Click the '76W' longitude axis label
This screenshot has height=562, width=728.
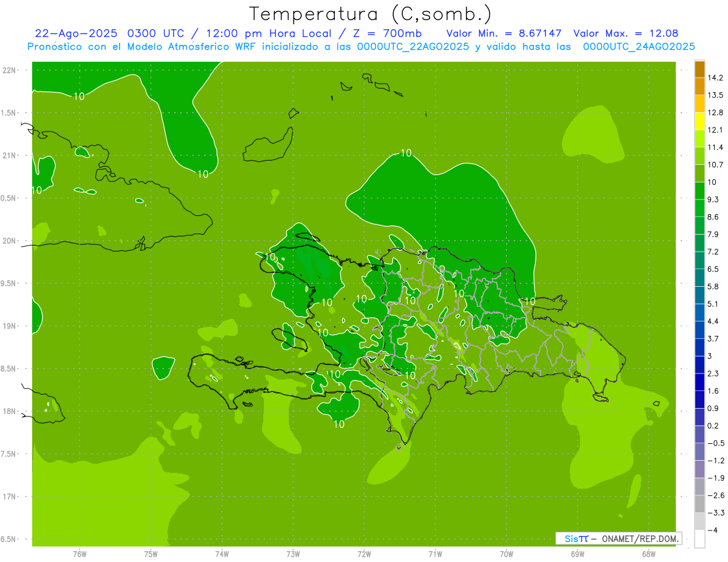click(79, 554)
